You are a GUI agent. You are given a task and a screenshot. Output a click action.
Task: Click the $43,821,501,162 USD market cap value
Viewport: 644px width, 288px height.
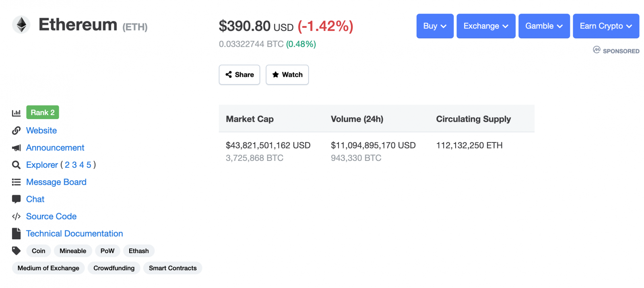(x=268, y=145)
